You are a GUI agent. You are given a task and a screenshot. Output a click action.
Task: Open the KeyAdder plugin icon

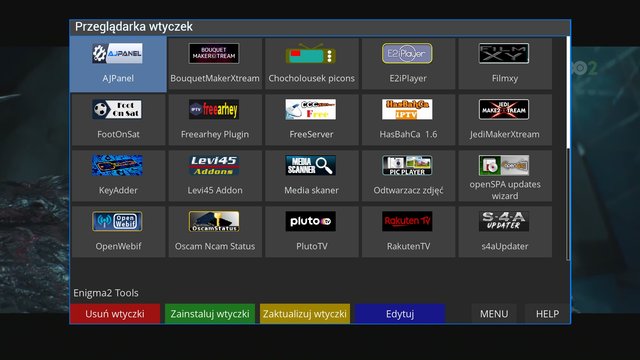(x=118, y=165)
